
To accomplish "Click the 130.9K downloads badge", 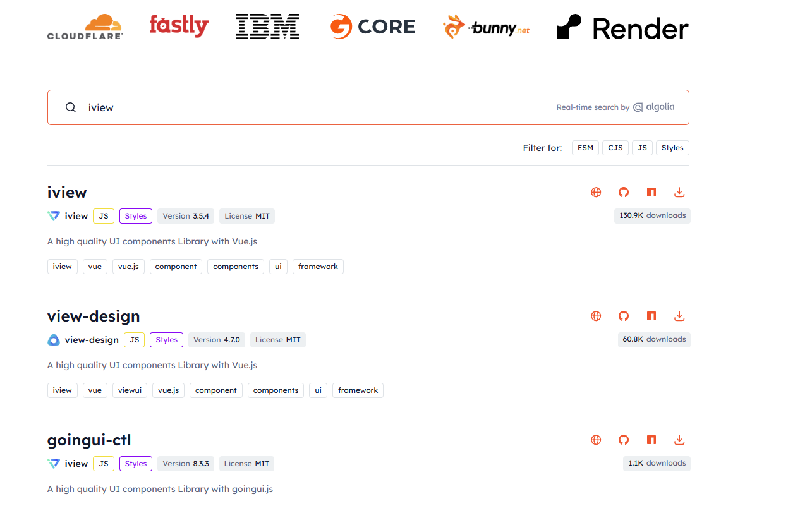I will (652, 215).
